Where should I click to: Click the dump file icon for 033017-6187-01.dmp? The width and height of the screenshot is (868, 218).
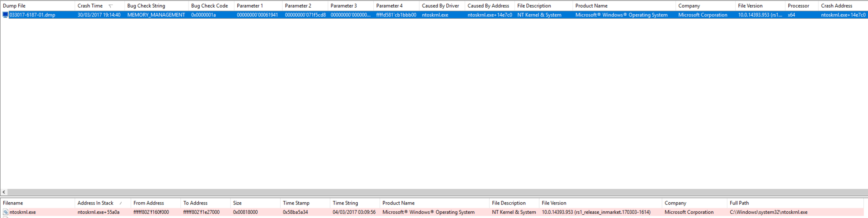coord(6,15)
